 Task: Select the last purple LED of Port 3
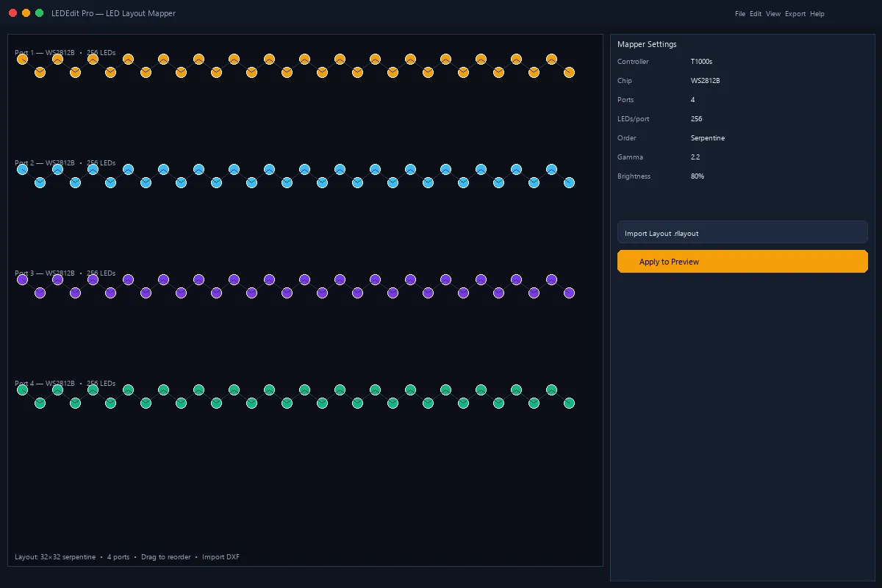[569, 293]
